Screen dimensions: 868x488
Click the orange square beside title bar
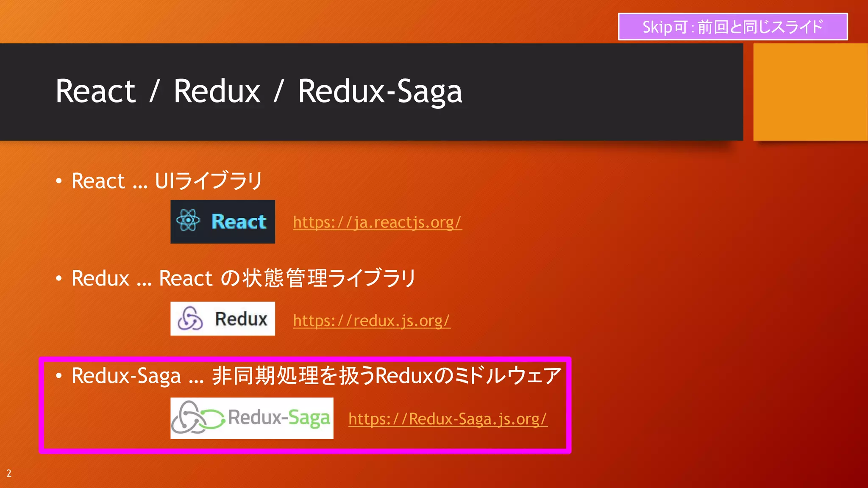(810, 92)
